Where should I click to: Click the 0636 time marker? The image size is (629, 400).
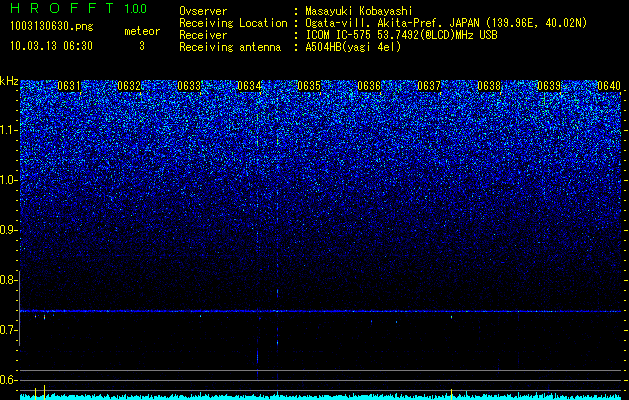(x=369, y=86)
